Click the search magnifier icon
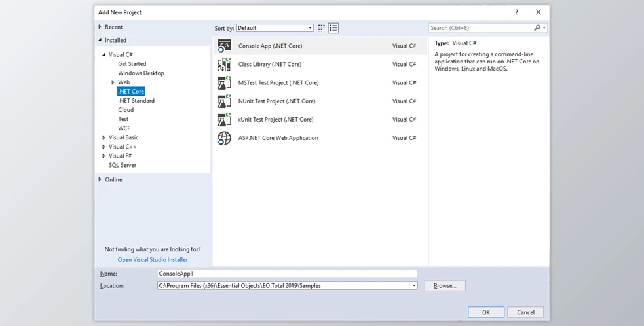 538,28
